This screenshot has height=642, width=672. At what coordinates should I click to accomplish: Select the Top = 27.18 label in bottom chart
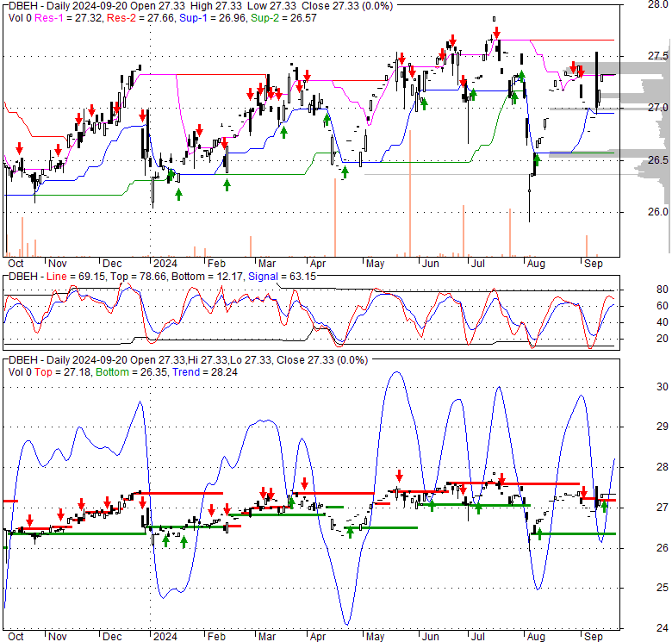pyautogui.click(x=63, y=372)
